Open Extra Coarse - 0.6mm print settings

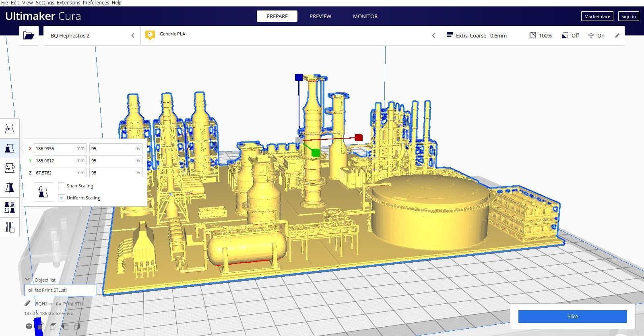(x=533, y=35)
